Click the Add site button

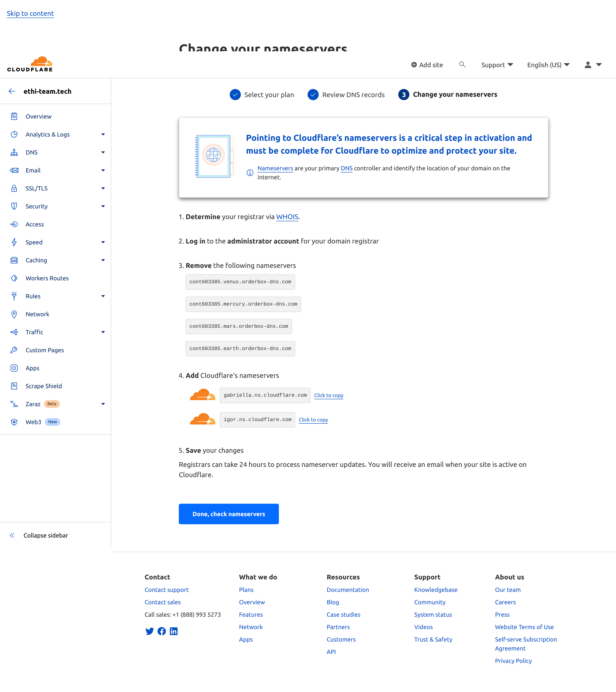tap(427, 65)
